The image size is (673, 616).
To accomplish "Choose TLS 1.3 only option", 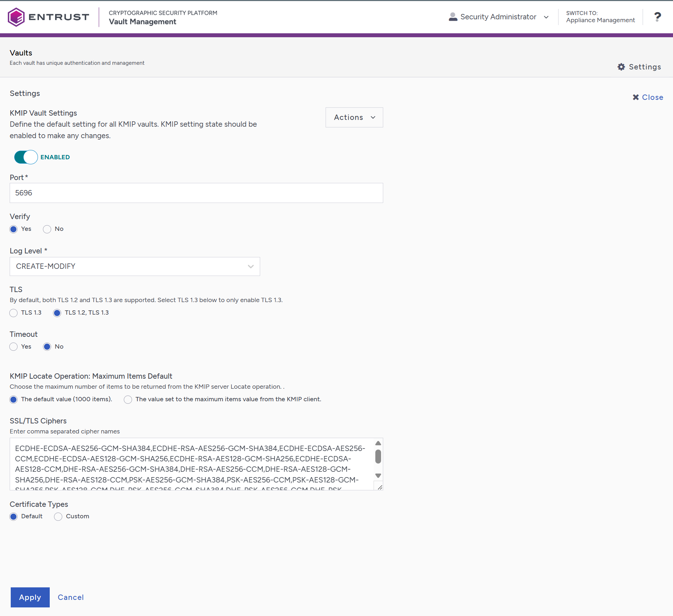I will [x=14, y=313].
